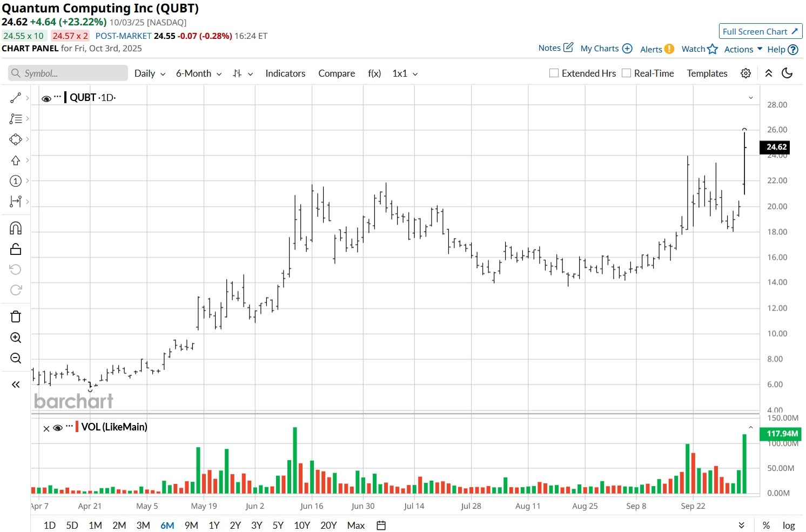The width and height of the screenshot is (806, 532).
Task: Open VOL pane more-options menu
Action: tap(69, 427)
